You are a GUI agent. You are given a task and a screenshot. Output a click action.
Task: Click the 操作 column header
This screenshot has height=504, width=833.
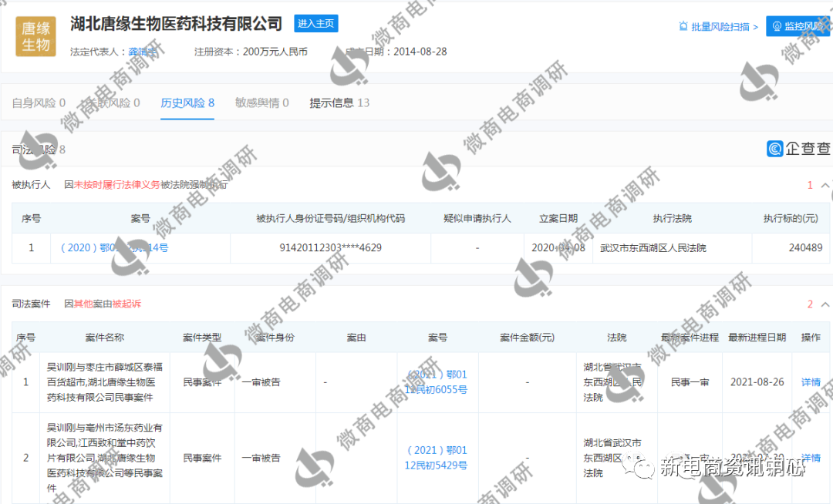pos(811,337)
